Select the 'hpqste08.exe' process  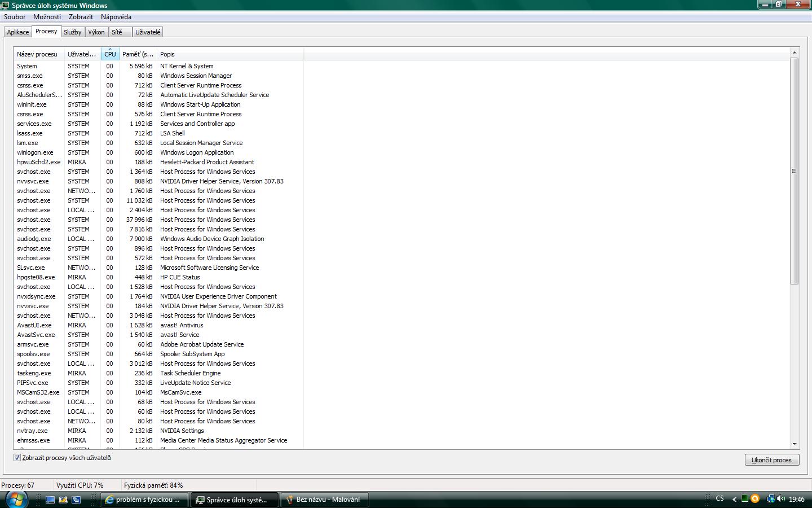[158, 277]
